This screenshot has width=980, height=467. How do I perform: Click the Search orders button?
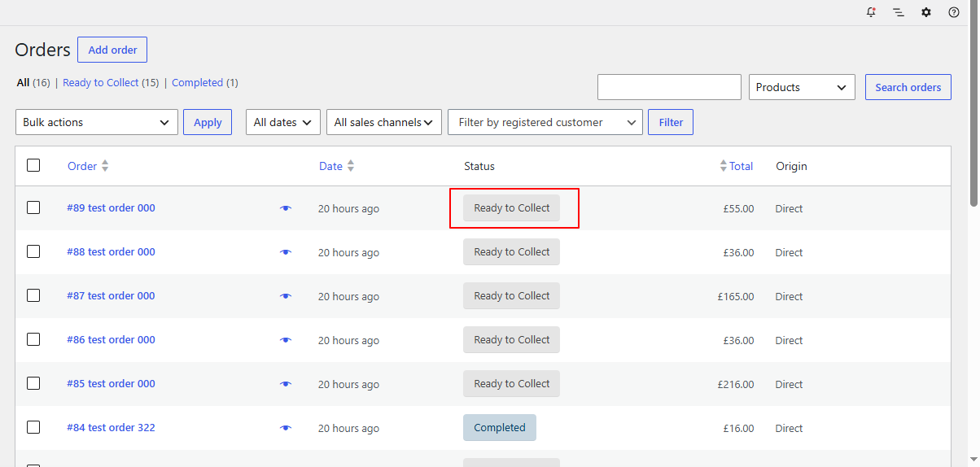coord(908,87)
